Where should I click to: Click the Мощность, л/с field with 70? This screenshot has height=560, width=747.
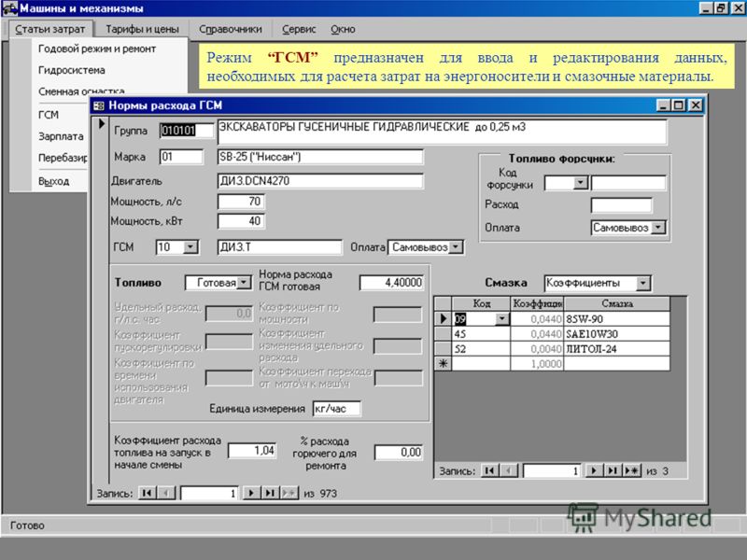[x=241, y=202]
